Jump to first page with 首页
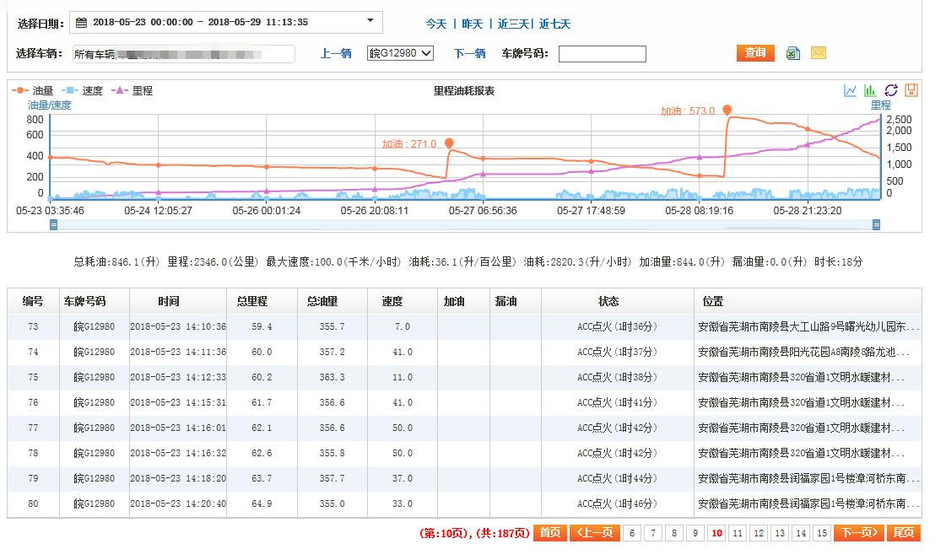 click(x=549, y=533)
